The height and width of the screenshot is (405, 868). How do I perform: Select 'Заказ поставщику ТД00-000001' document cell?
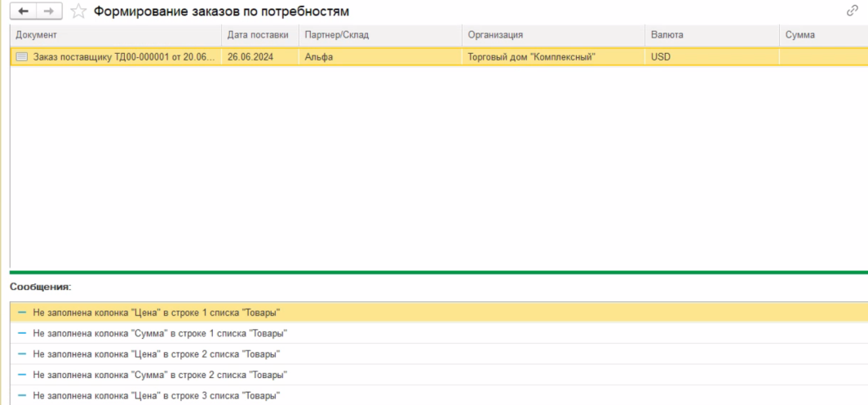[123, 57]
